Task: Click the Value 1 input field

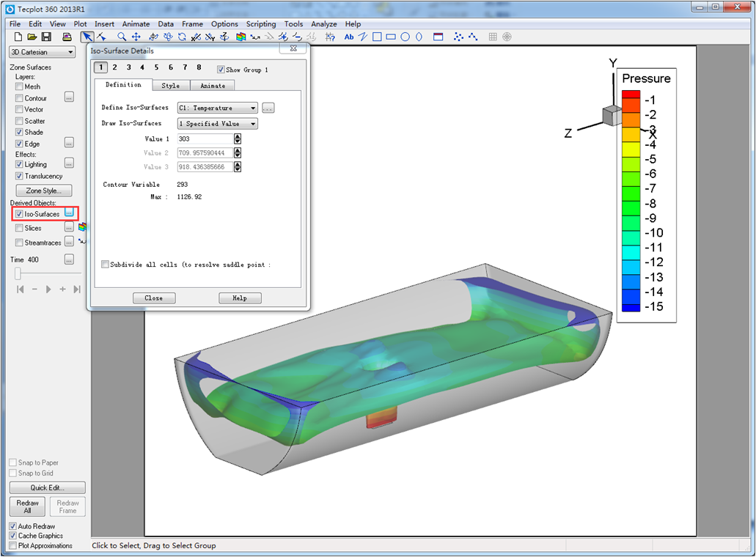Action: pyautogui.click(x=205, y=139)
